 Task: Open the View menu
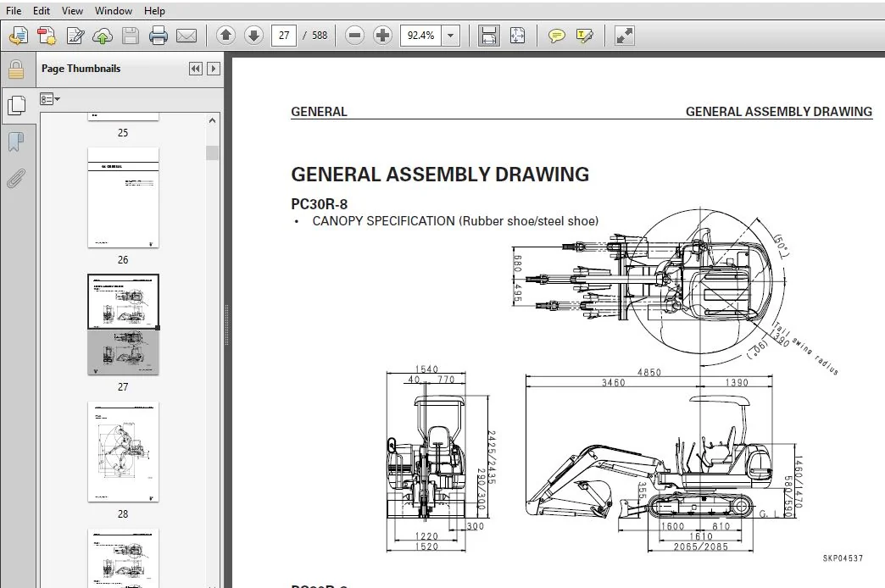[x=72, y=11]
